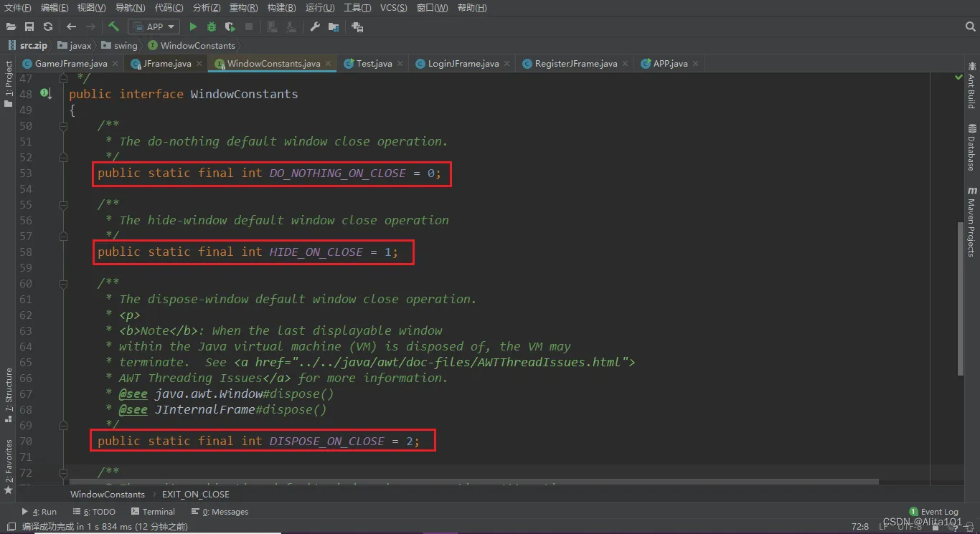Open the 代码(C) menu
Screen dimensions: 980x534
pos(169,8)
